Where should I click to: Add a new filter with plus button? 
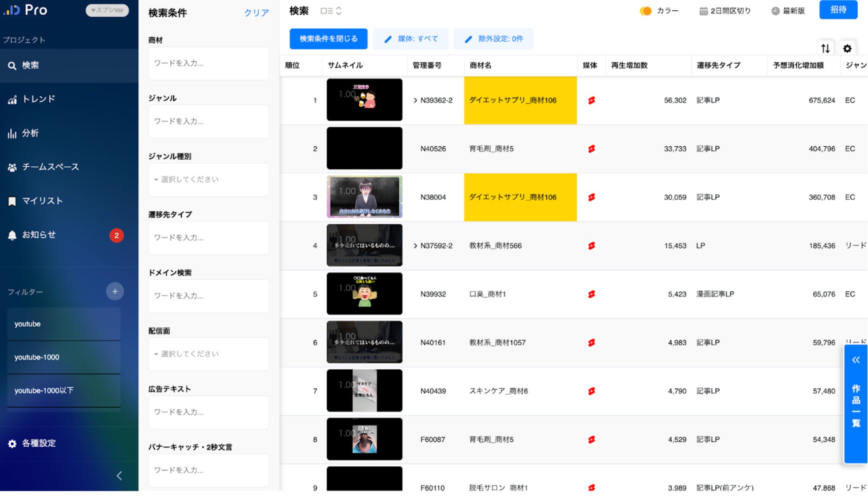click(x=115, y=291)
